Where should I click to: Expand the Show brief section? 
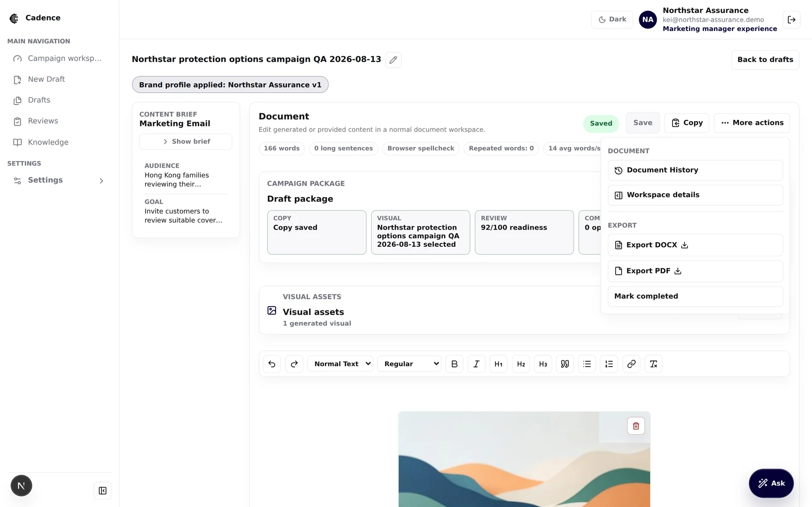186,142
